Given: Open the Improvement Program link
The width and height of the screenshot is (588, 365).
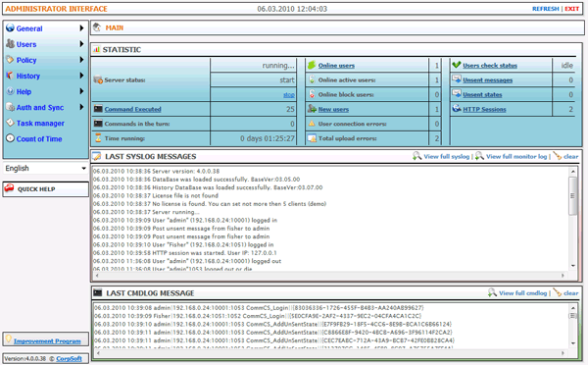Looking at the screenshot, I should [47, 341].
